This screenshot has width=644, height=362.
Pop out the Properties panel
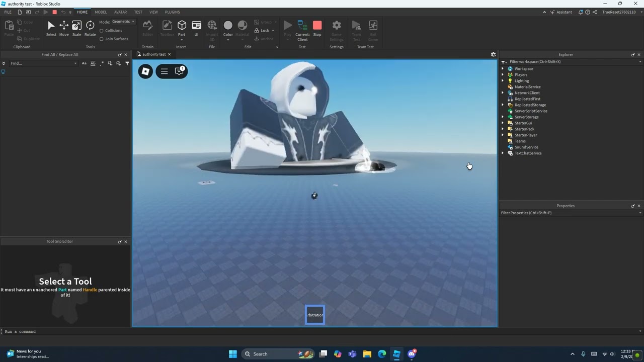(x=633, y=206)
